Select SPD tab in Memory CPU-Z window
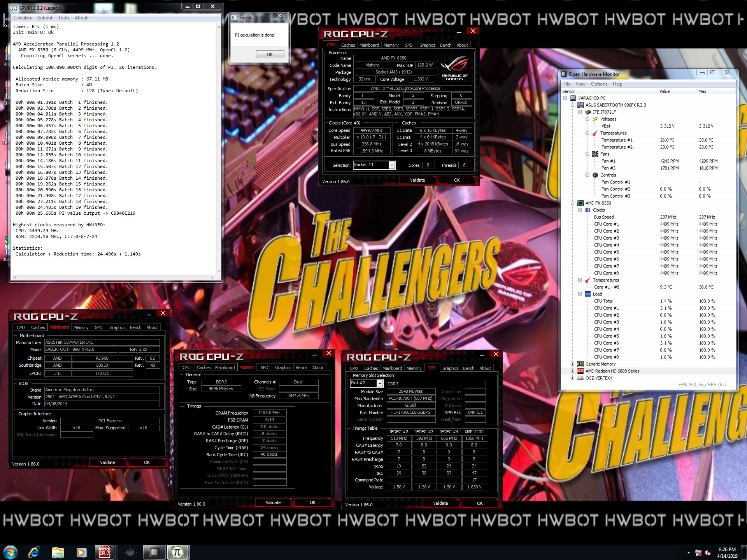This screenshot has height=560, width=747. point(264,367)
